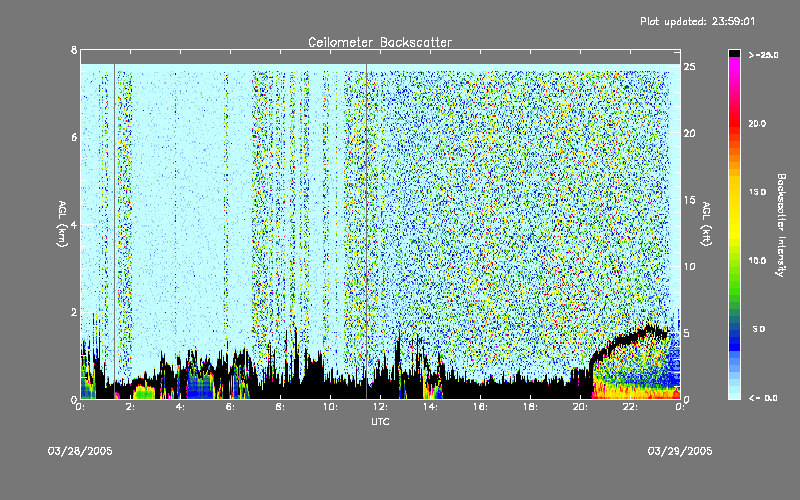This screenshot has width=800, height=500.
Task: Click the 15.0 colorbar label
Action: pos(757,192)
